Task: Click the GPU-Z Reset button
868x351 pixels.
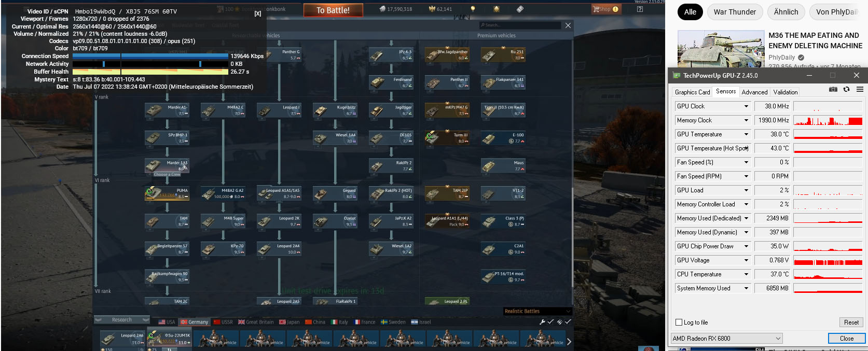Action: click(x=851, y=322)
